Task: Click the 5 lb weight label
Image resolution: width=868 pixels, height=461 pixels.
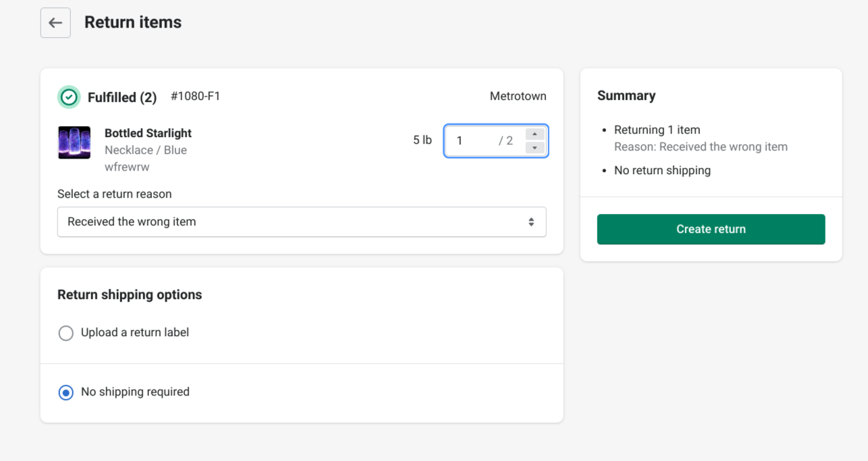Action: (423, 140)
